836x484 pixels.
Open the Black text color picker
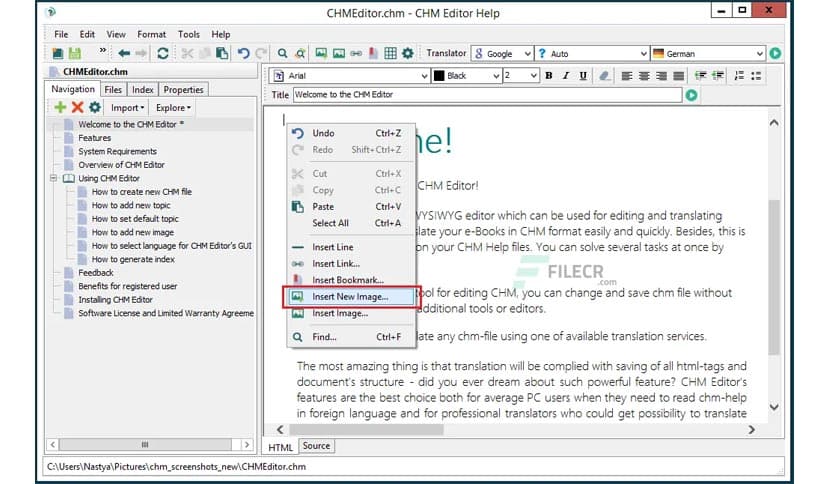[x=467, y=76]
